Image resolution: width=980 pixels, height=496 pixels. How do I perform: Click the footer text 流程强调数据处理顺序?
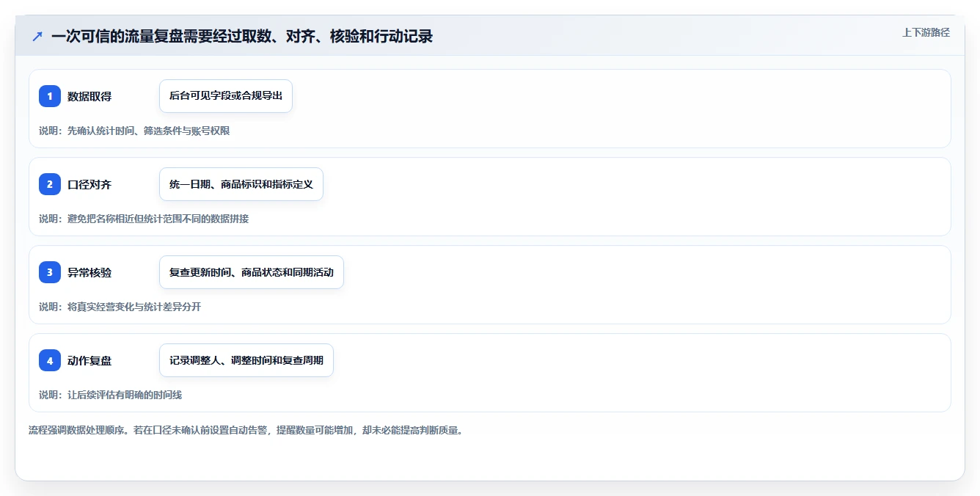pos(78,430)
